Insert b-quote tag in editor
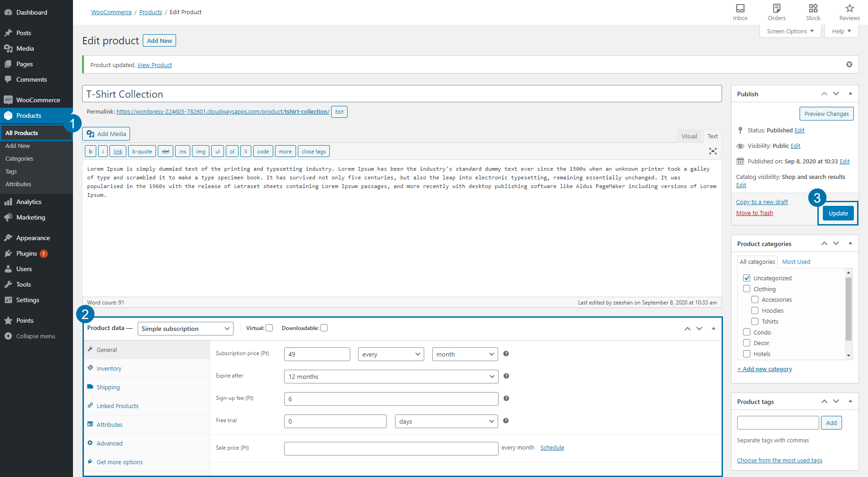The image size is (868, 477). [x=142, y=152]
